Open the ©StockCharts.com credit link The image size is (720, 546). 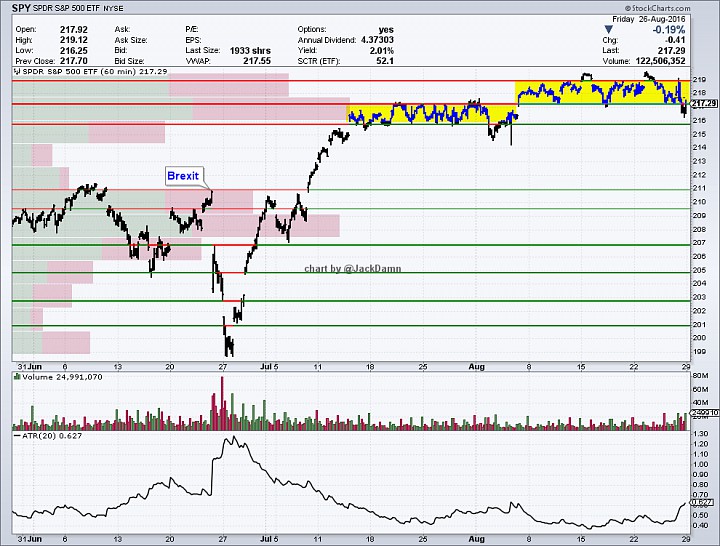point(657,8)
